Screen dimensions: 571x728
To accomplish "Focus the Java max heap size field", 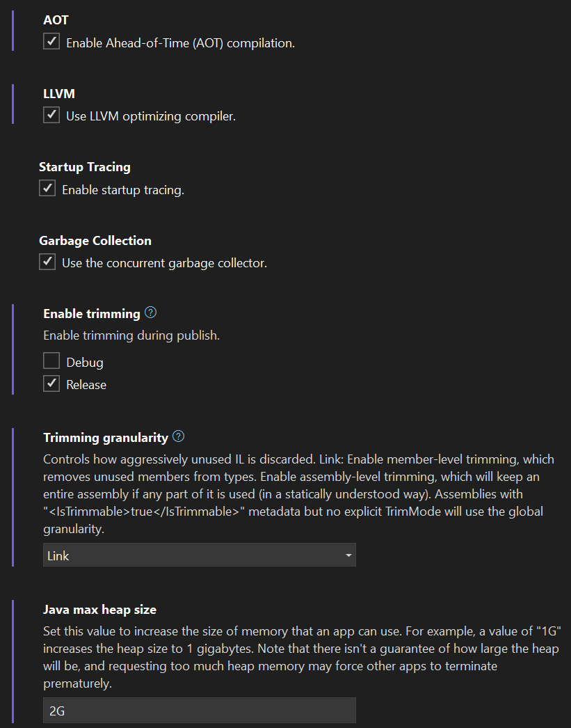I will tap(200, 710).
